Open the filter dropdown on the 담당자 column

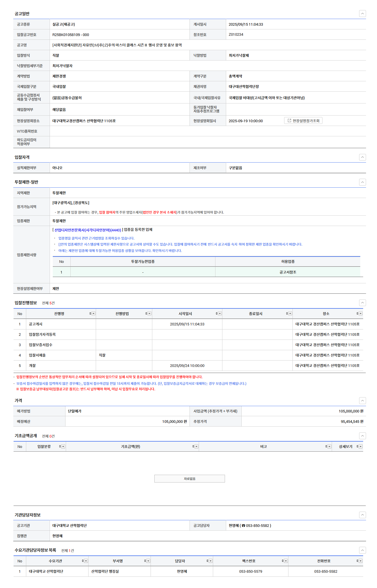(x=211, y=561)
